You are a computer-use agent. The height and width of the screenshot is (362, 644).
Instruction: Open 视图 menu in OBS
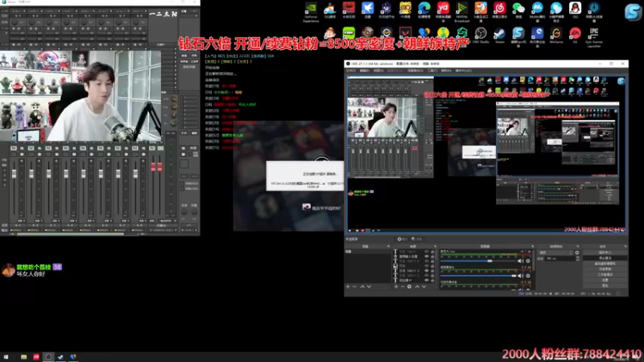click(378, 71)
